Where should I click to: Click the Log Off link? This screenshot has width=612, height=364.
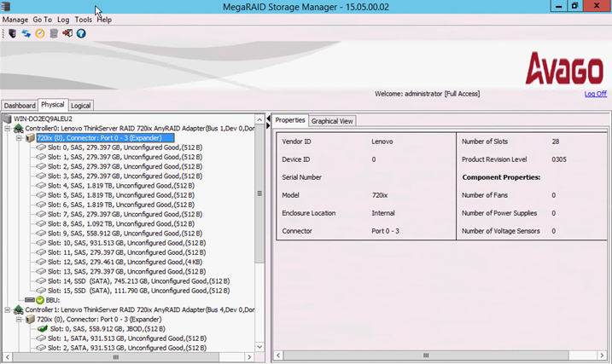coord(595,94)
